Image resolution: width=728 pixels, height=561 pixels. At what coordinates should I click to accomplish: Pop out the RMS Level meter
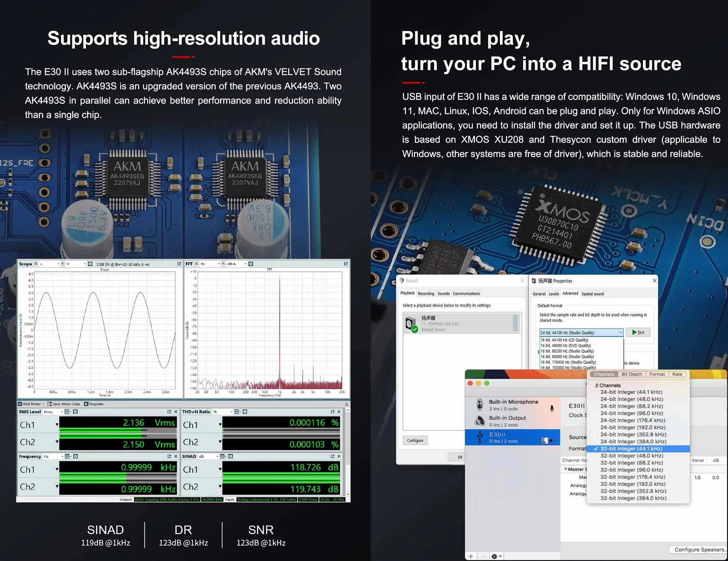pos(169,412)
